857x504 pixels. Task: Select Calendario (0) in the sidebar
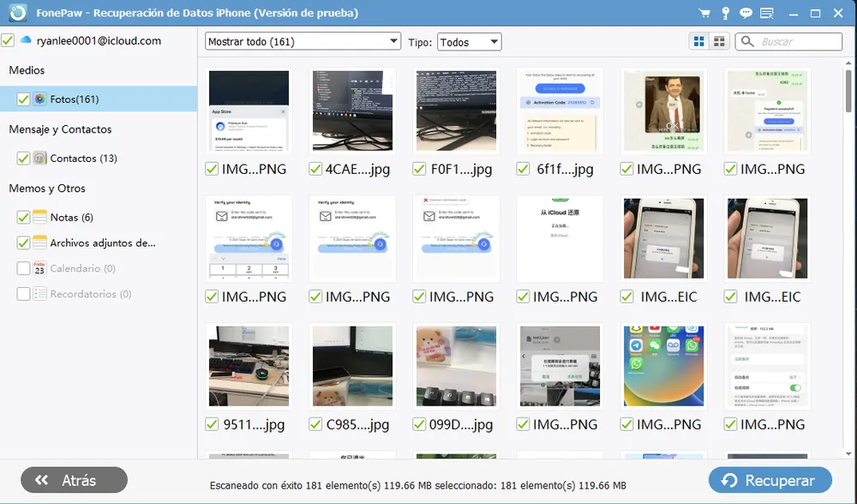82,268
